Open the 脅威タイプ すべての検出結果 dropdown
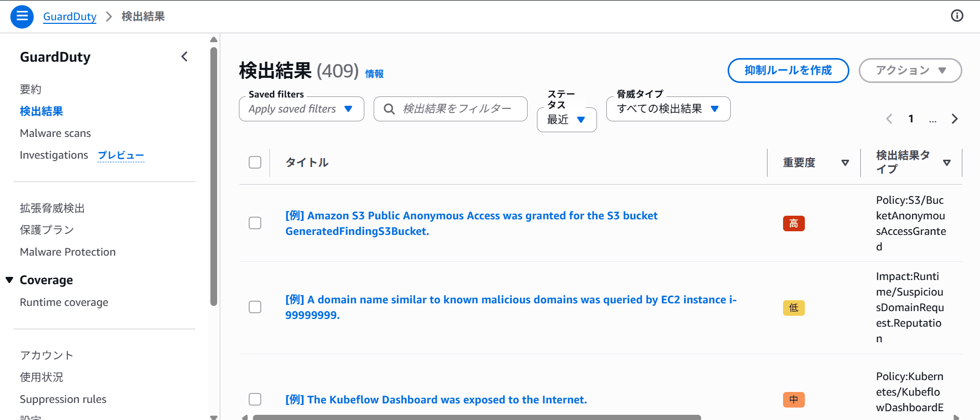This screenshot has width=980, height=420. (668, 109)
